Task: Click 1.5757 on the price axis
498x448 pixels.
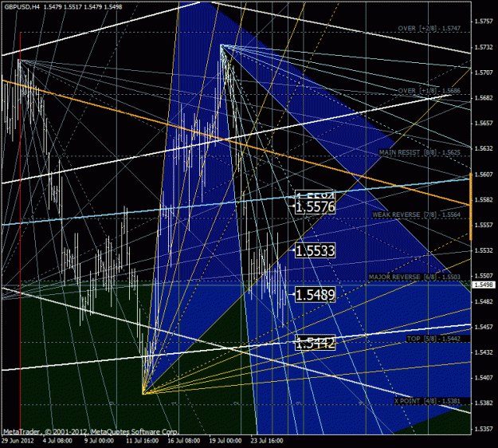Action: pos(484,22)
